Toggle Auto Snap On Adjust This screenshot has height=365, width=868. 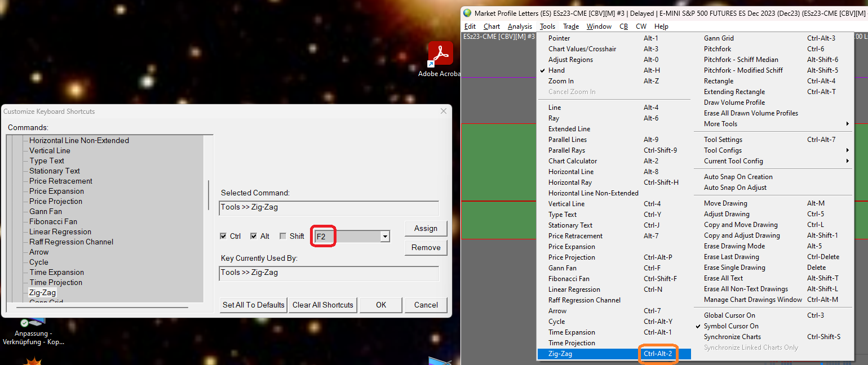(x=772, y=188)
